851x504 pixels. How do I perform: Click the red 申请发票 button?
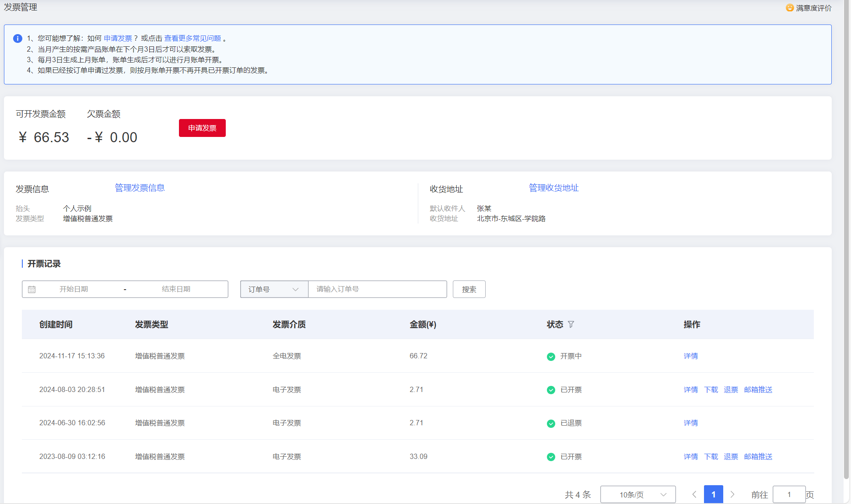tap(202, 128)
